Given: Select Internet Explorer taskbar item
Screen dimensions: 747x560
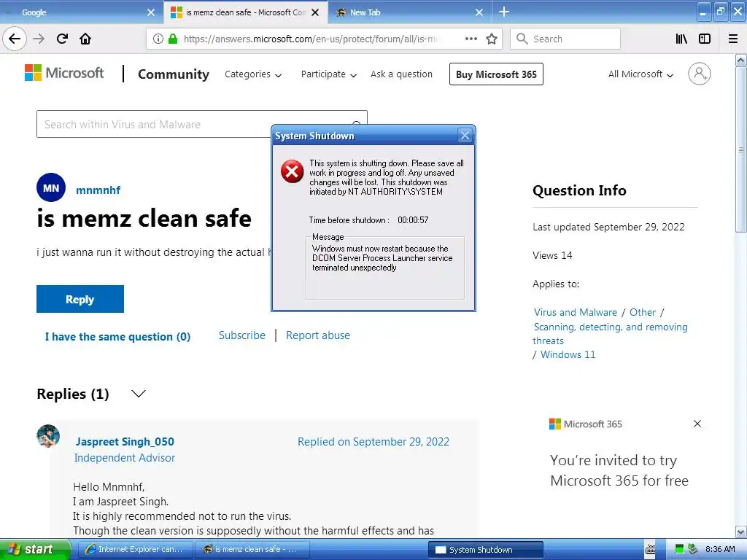Looking at the screenshot, I should [135, 550].
